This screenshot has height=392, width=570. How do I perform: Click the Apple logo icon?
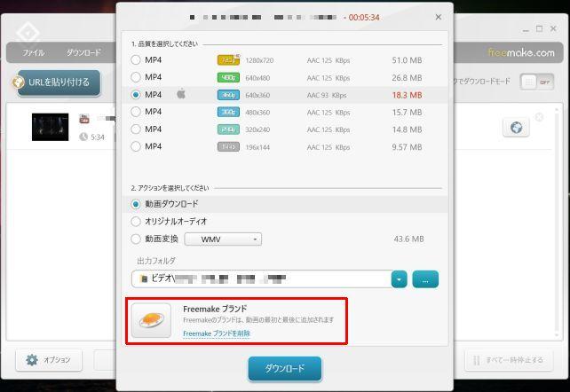pos(181,94)
